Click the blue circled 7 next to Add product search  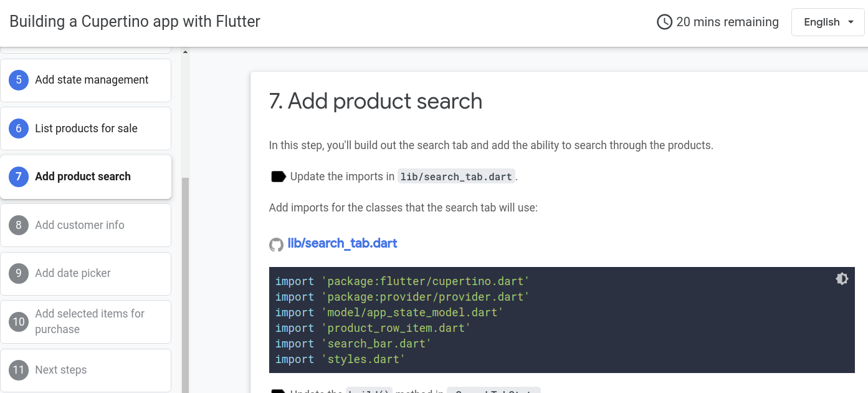[x=18, y=177]
